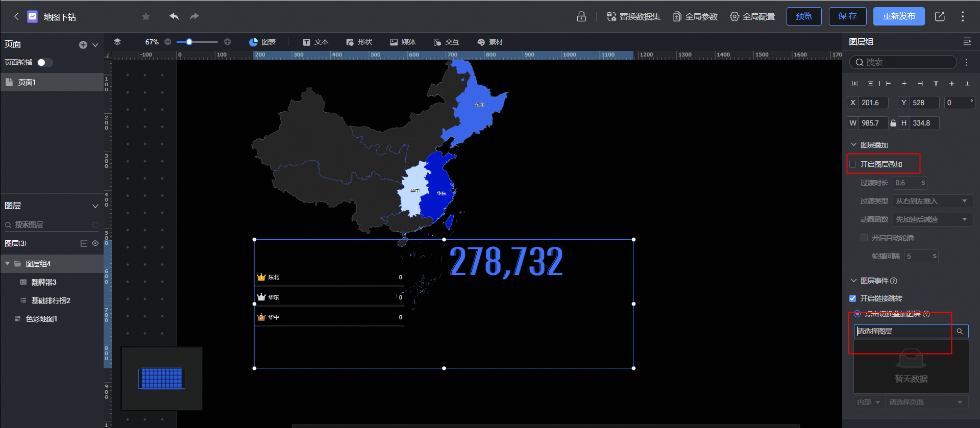
Task: Click the add page plus icon
Action: pos(83,45)
